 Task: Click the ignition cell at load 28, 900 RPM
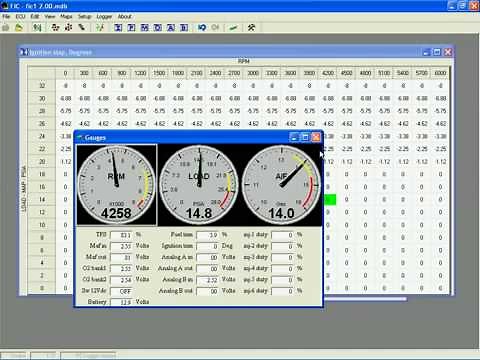coord(122,111)
